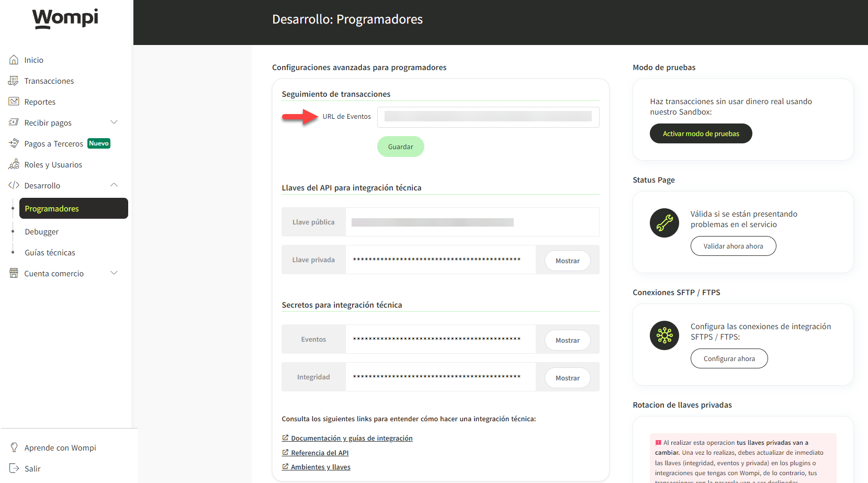This screenshot has width=868, height=483.
Task: Expand the Cuenta comercio submenu chevron
Action: click(114, 273)
